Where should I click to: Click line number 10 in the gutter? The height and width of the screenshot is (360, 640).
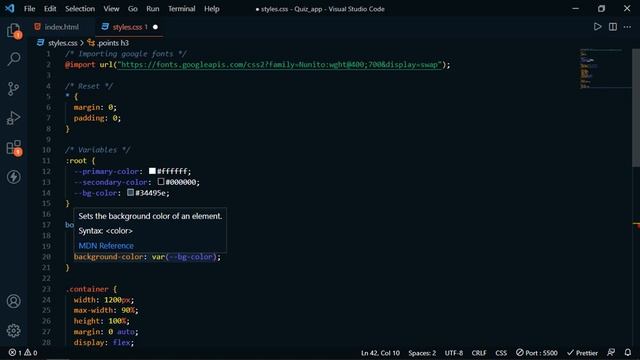tap(46, 150)
